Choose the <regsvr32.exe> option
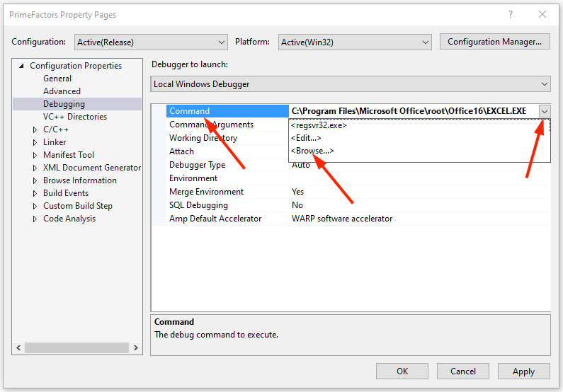Image resolution: width=563 pixels, height=392 pixels. [319, 125]
